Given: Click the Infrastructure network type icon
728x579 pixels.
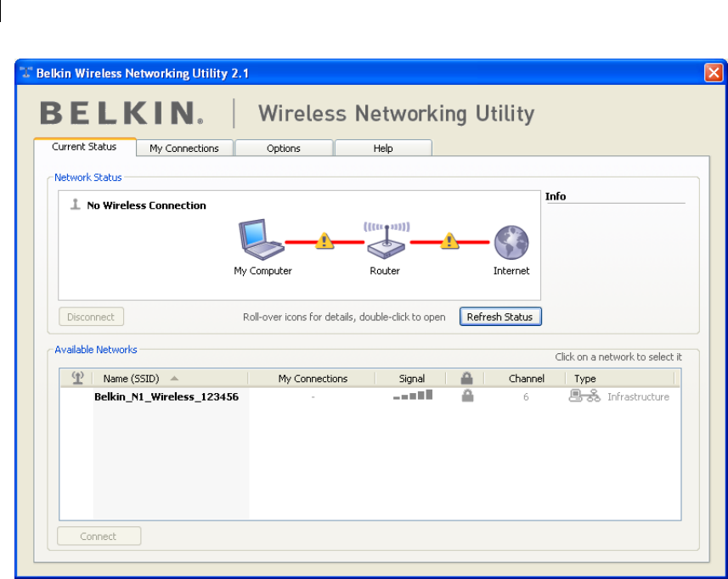Looking at the screenshot, I should [x=584, y=396].
